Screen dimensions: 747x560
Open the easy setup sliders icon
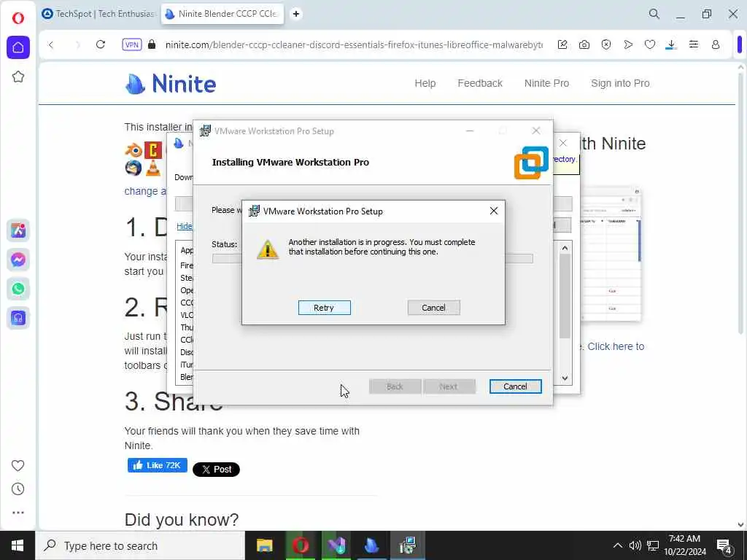(694, 44)
